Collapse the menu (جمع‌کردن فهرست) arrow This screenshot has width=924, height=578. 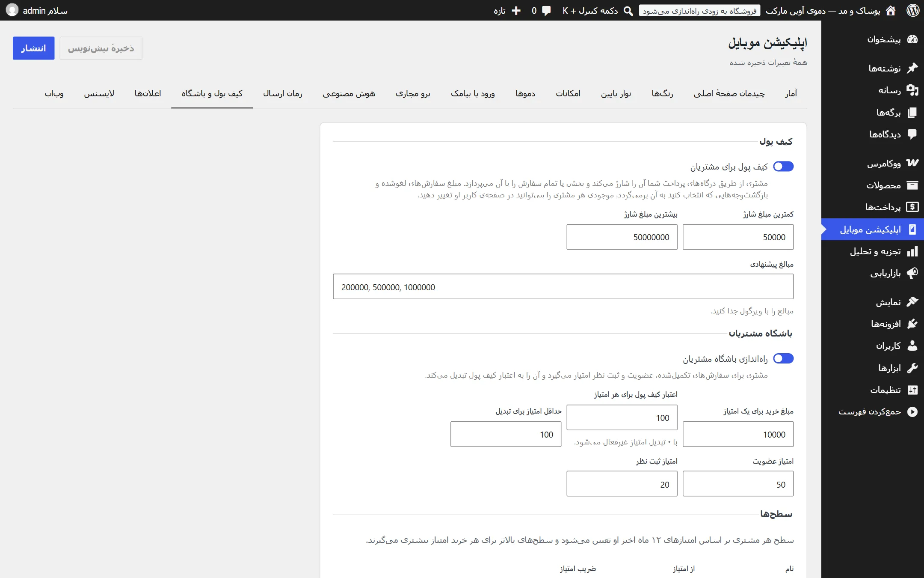(x=912, y=411)
